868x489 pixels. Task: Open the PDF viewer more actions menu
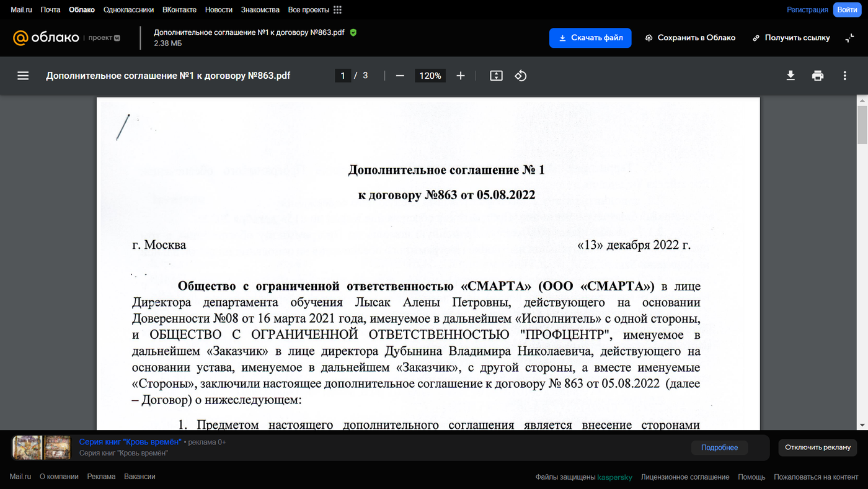pos(844,76)
